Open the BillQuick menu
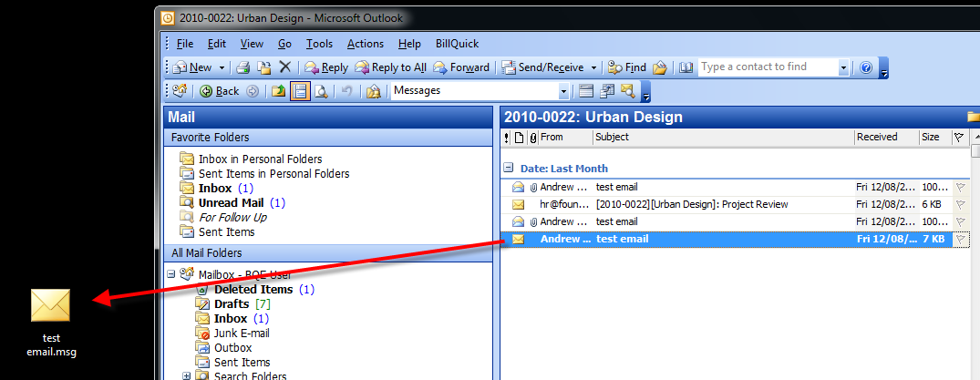980x380 pixels. 457,44
